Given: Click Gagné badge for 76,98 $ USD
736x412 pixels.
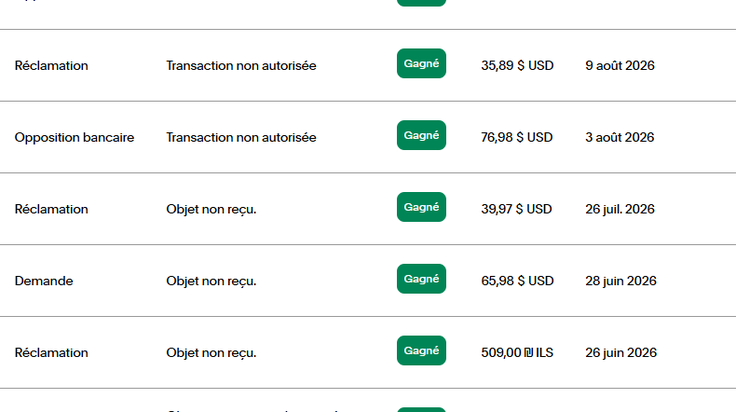Looking at the screenshot, I should [x=421, y=135].
